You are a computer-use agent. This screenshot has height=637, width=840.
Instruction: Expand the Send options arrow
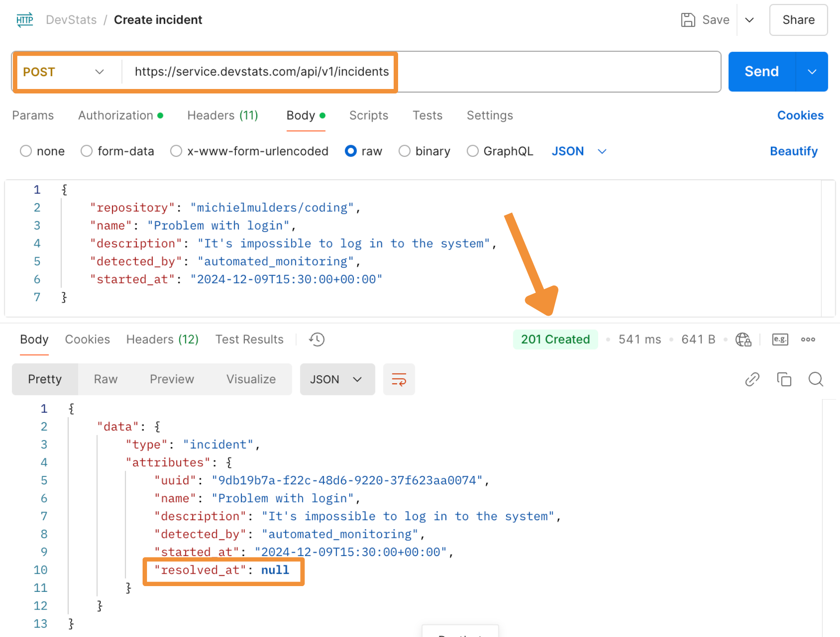(812, 72)
